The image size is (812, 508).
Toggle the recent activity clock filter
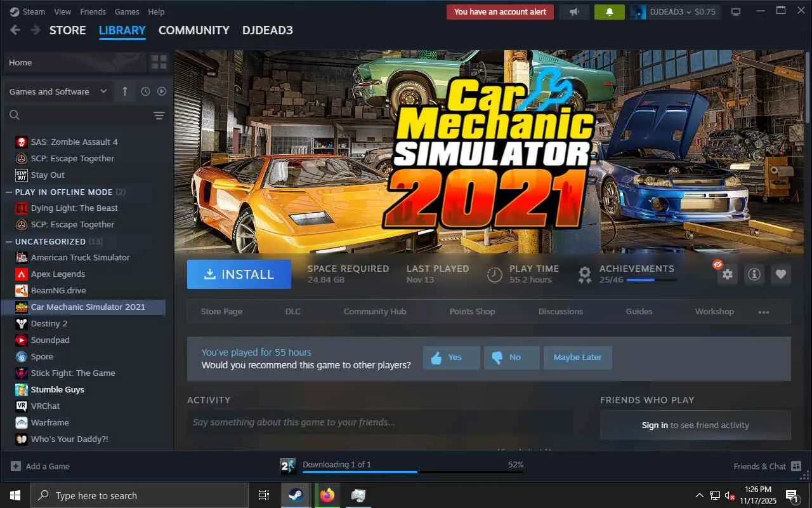(145, 91)
